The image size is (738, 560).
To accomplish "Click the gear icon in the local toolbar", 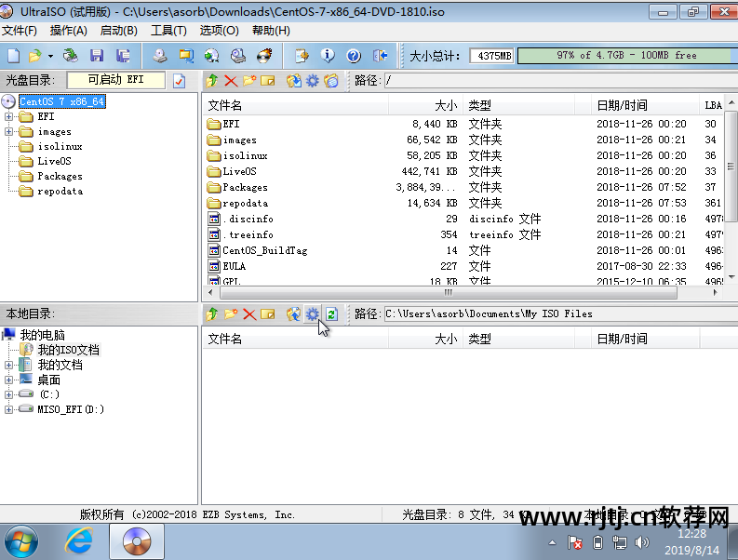I will pyautogui.click(x=313, y=313).
